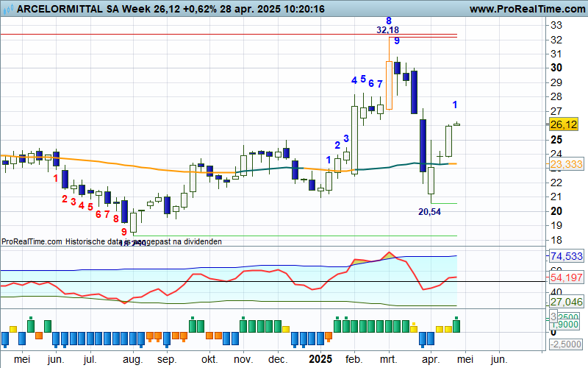Viewport: 588px width, 368px height.
Task: Click the green indicator value 27,046
Action: (566, 302)
